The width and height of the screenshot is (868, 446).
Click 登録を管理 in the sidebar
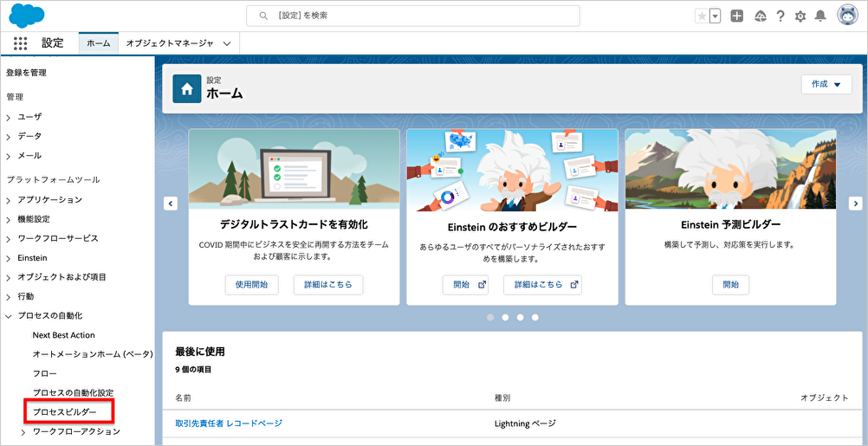[x=26, y=73]
